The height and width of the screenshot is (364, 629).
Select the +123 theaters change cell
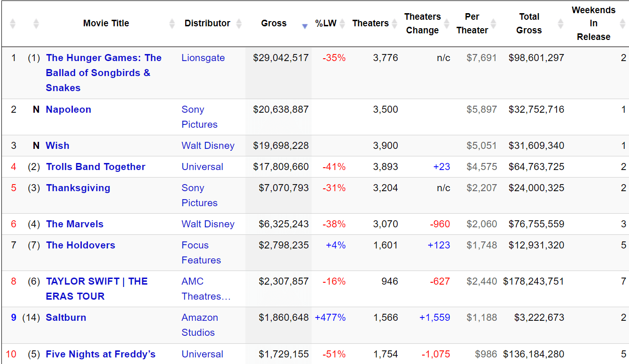click(439, 245)
